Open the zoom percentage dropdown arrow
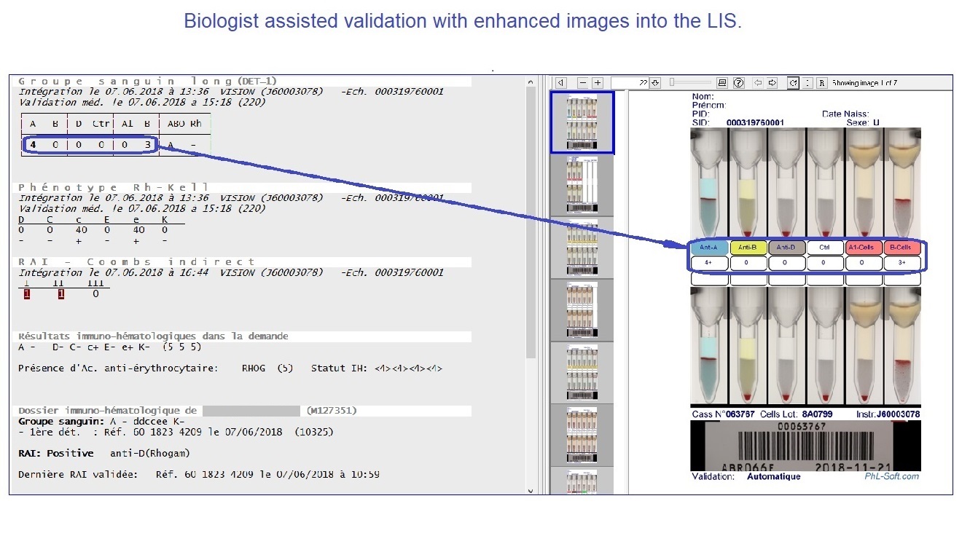 click(x=656, y=83)
